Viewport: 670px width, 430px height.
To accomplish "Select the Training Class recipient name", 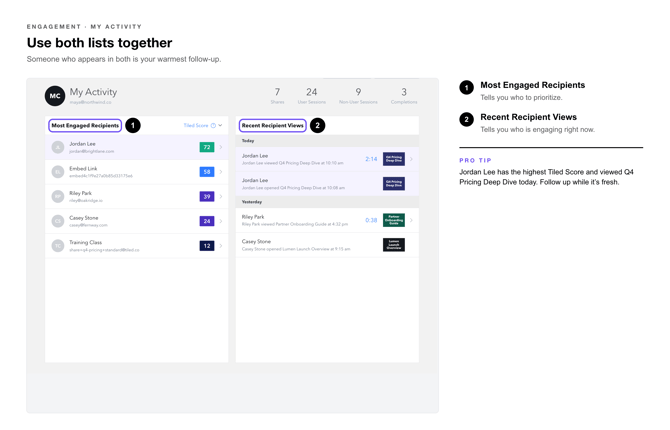I will pos(85,242).
